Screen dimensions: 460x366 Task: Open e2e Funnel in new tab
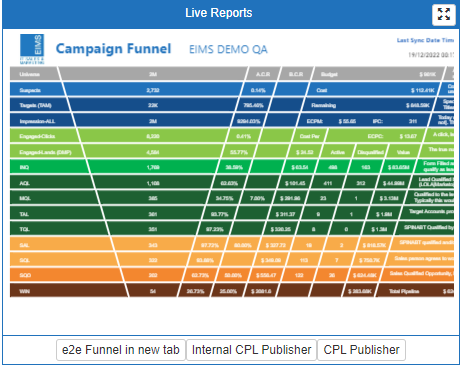pyautogui.click(x=121, y=350)
